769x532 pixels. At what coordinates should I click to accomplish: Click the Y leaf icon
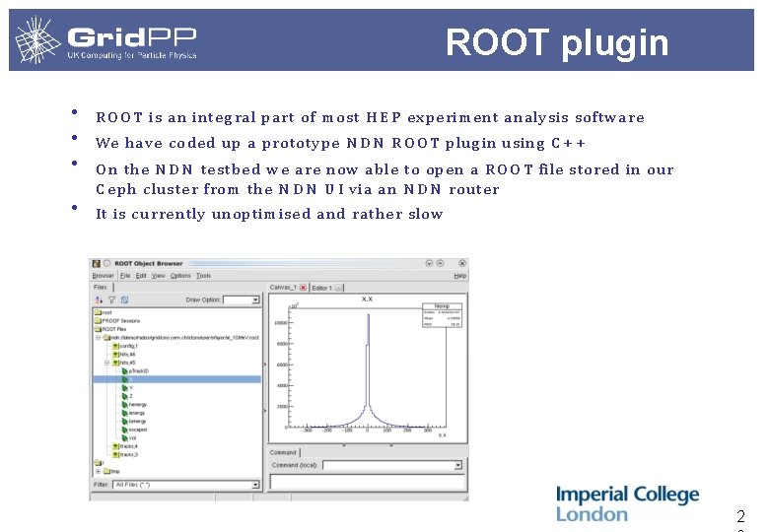tap(124, 387)
